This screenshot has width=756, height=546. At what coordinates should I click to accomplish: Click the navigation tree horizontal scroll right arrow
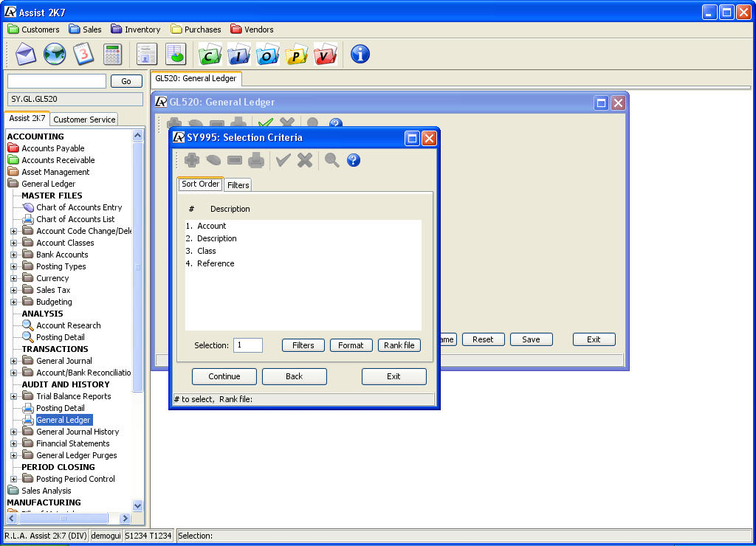pyautogui.click(x=125, y=519)
